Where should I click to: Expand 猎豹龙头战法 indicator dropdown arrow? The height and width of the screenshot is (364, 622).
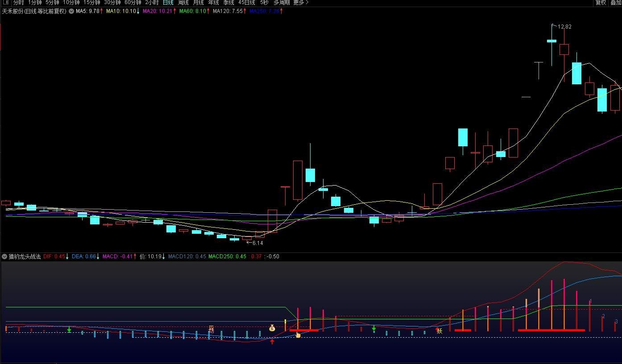pos(4,256)
